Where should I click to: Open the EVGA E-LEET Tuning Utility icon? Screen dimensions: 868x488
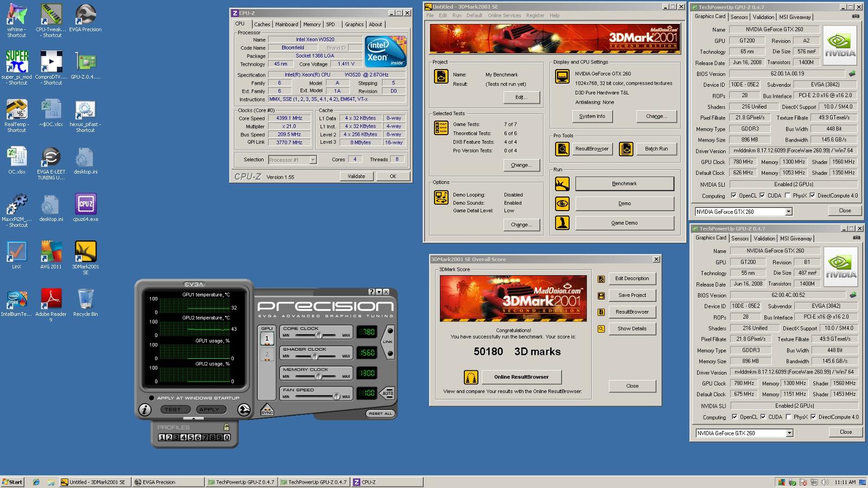(x=51, y=157)
